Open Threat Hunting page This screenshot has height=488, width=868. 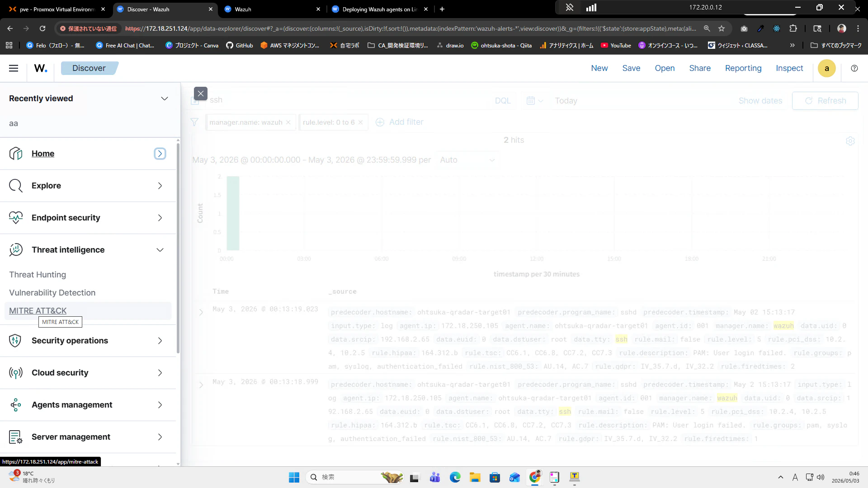(38, 275)
